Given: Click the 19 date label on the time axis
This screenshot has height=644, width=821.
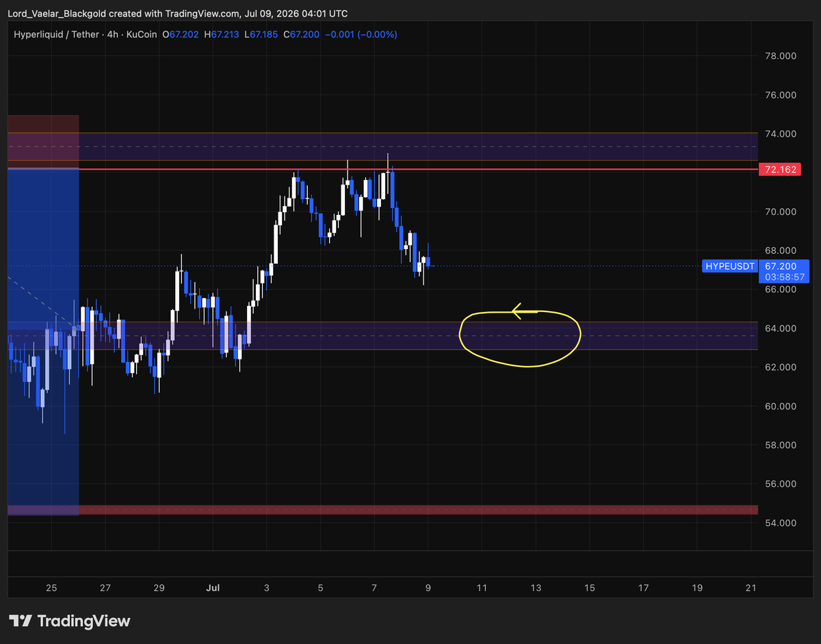Looking at the screenshot, I should (697, 588).
